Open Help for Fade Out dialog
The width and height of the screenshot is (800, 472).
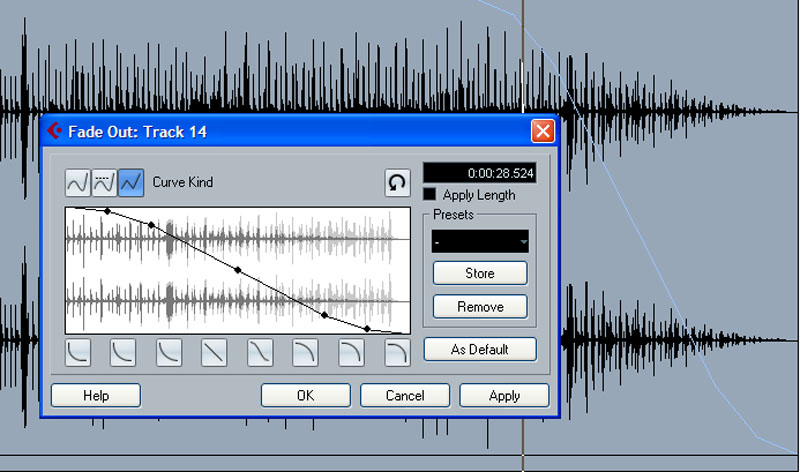(x=96, y=395)
